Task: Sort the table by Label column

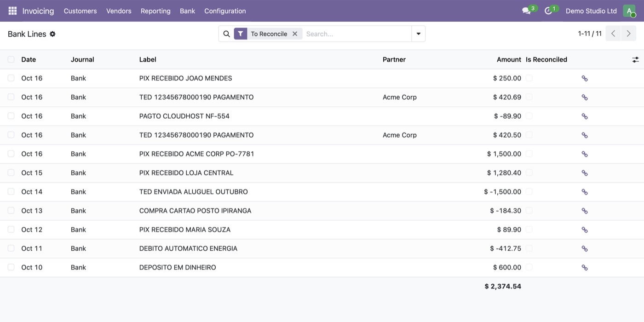Action: click(148, 59)
